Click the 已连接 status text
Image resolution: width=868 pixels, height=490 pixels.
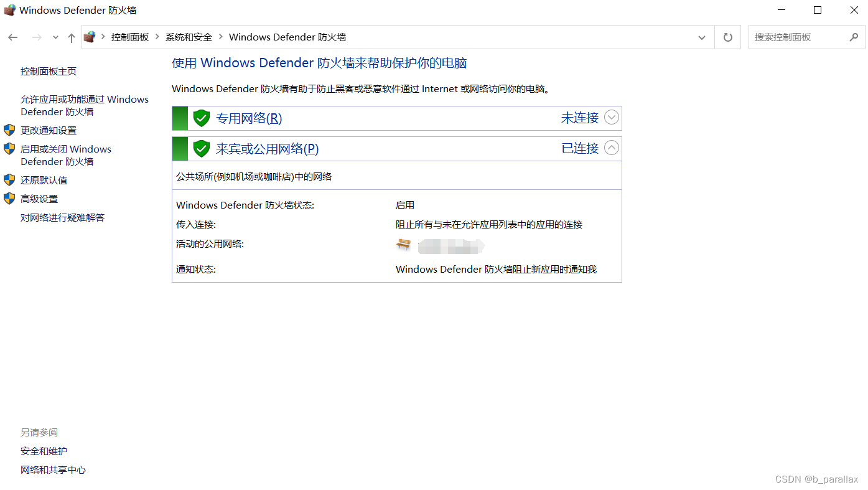point(580,148)
